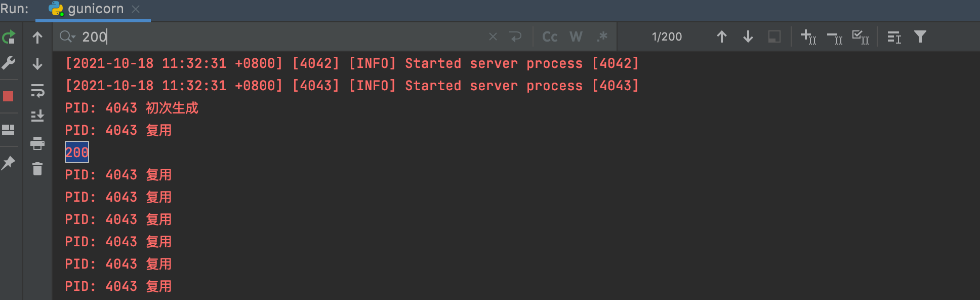Toggle case-sensitive search with Cc
The height and width of the screenshot is (300, 980).
coord(549,36)
